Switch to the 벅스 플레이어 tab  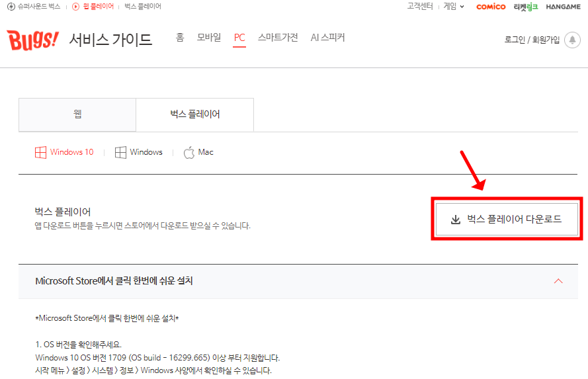[195, 114]
